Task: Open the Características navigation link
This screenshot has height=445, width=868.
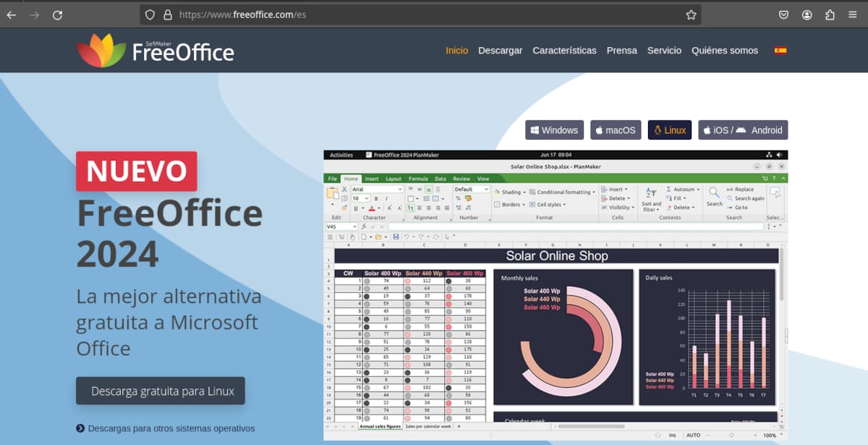Action: coord(564,50)
